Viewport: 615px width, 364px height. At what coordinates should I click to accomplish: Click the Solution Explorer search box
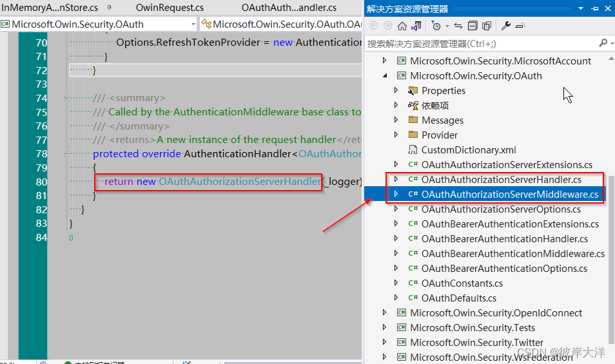tap(482, 44)
